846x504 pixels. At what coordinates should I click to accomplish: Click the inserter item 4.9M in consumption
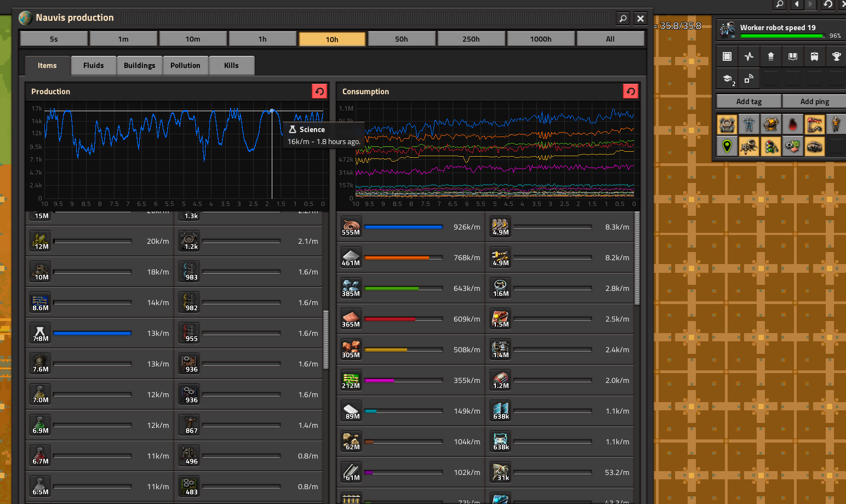click(x=500, y=257)
